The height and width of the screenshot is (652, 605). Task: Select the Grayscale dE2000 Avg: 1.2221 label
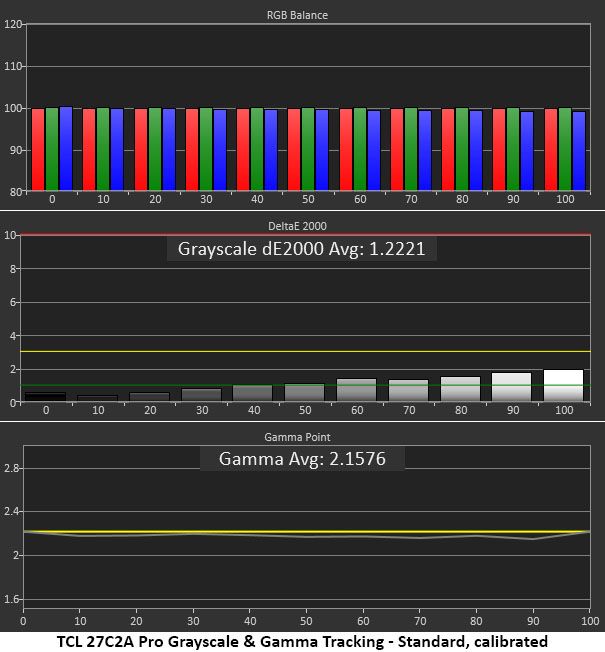(x=301, y=249)
